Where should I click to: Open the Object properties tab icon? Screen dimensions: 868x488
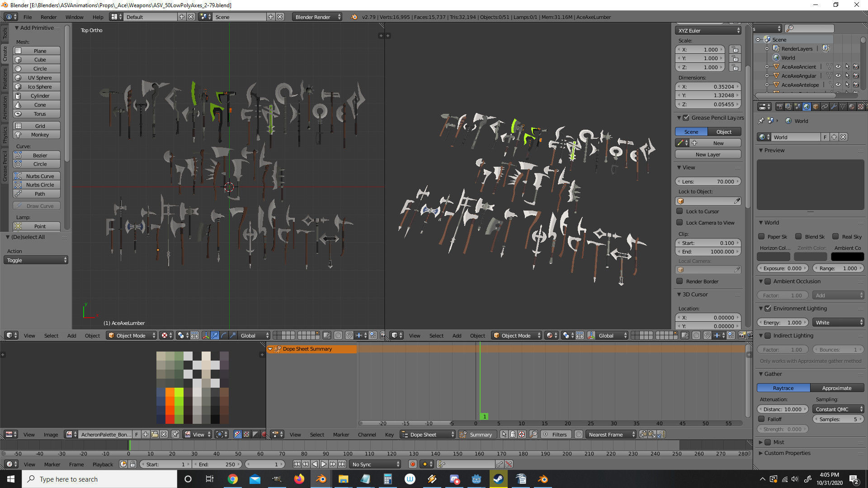click(x=816, y=107)
